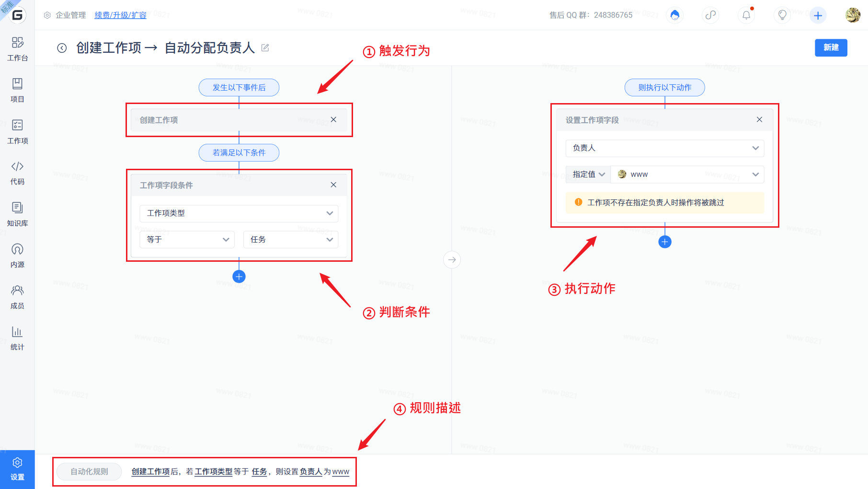Go back using the circled arrow icon
Image resolution: width=868 pixels, height=489 pixels.
point(62,48)
